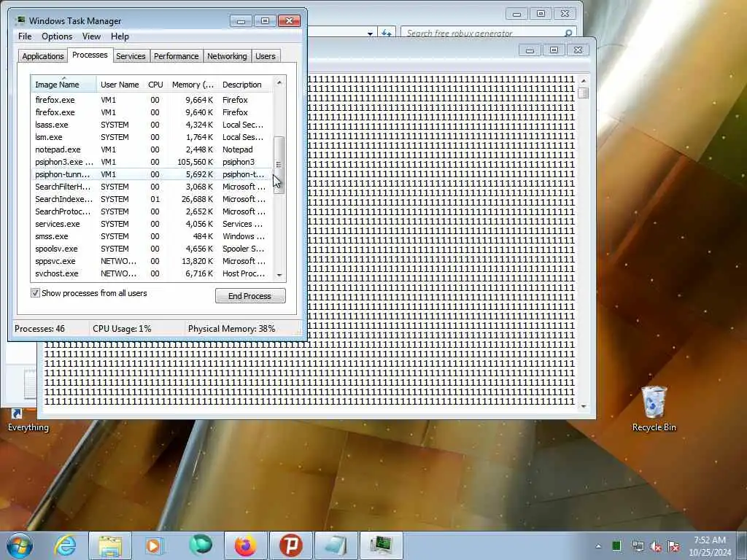This screenshot has width=747, height=560.
Task: Switch to the Services tab
Action: pyautogui.click(x=131, y=56)
